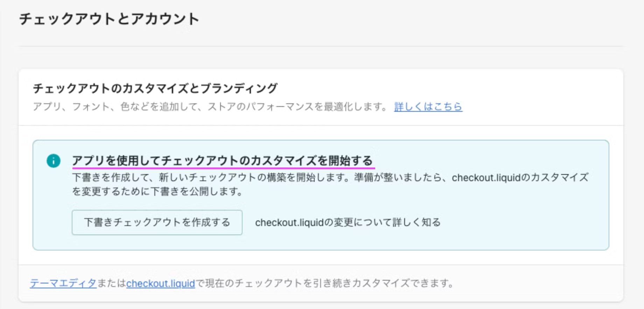Open the テーマエディタ link
Viewport: 644px width, 309px height.
pyautogui.click(x=63, y=283)
